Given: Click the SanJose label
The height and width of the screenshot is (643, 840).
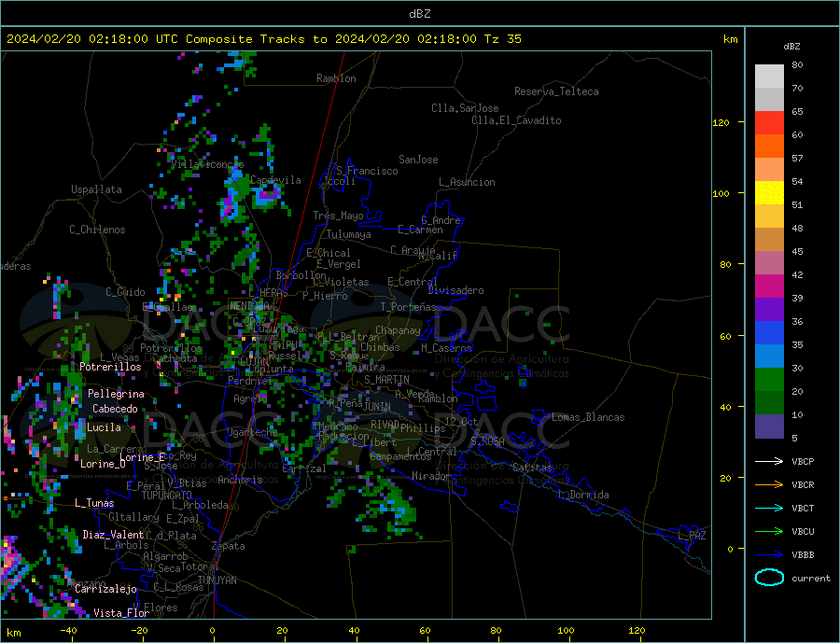Looking at the screenshot, I should click(418, 160).
